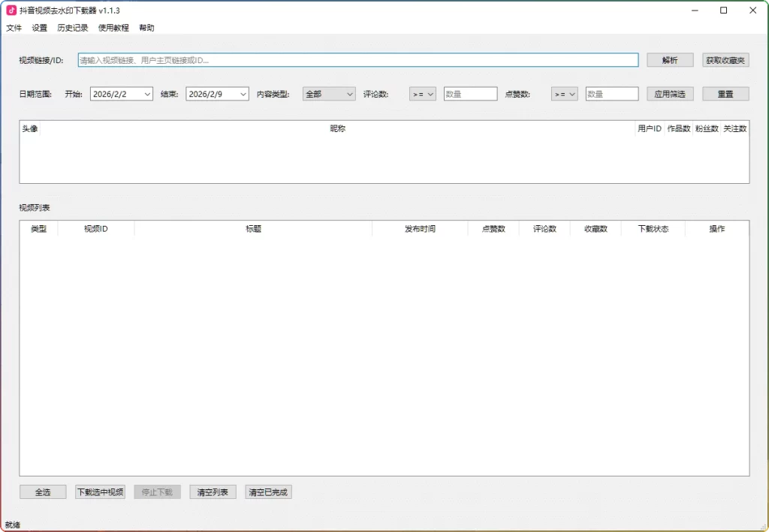Apply filters with the 应用筛选 button

pyautogui.click(x=669, y=93)
